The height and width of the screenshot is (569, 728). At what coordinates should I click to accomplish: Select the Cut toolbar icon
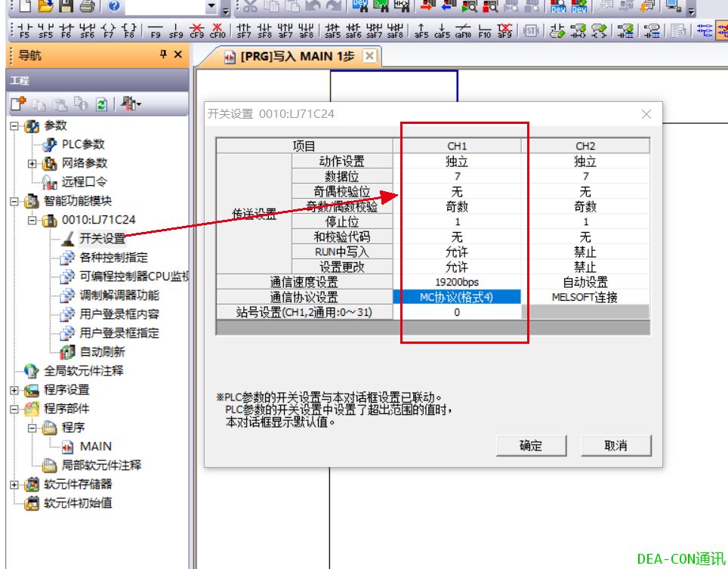pos(250,8)
